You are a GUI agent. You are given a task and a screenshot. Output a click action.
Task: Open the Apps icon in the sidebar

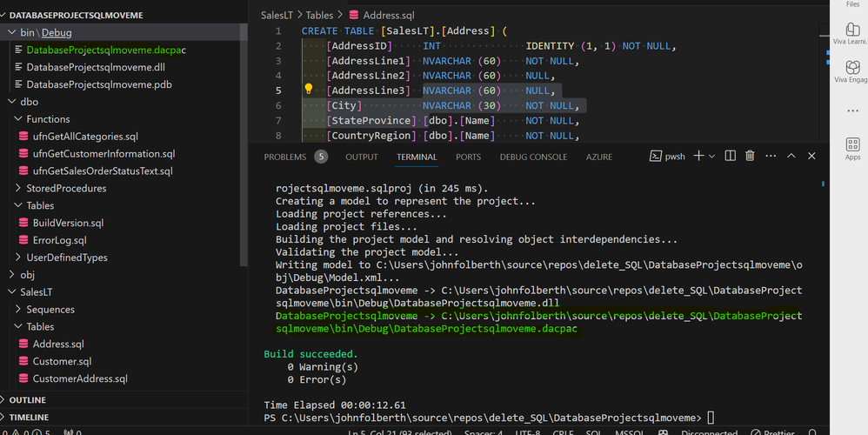pyautogui.click(x=852, y=145)
